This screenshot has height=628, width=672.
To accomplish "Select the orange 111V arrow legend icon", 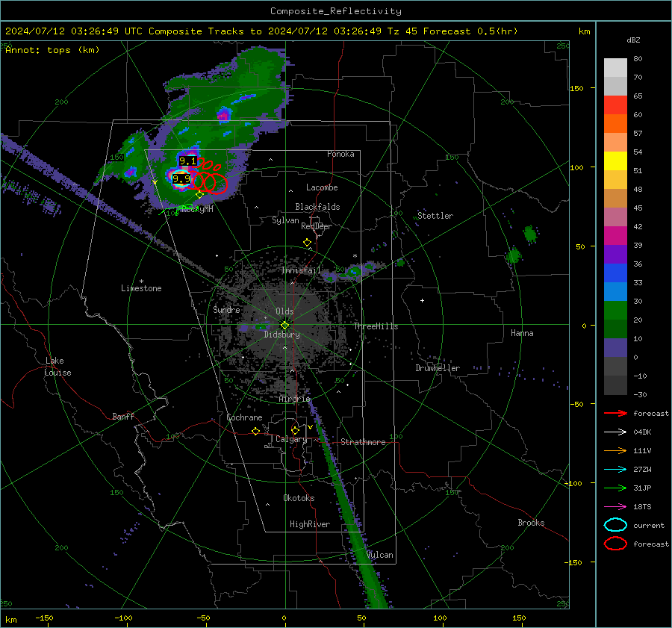I will coord(615,450).
